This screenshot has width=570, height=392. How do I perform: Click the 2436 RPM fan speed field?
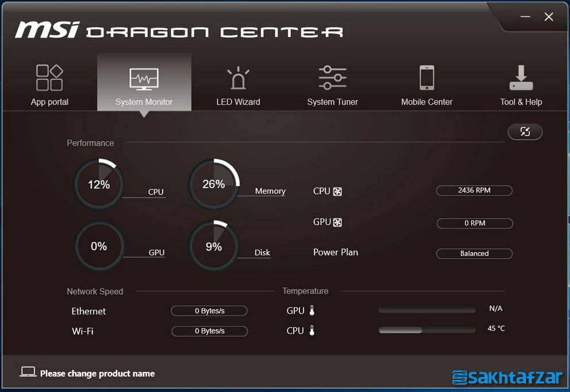pyautogui.click(x=474, y=191)
